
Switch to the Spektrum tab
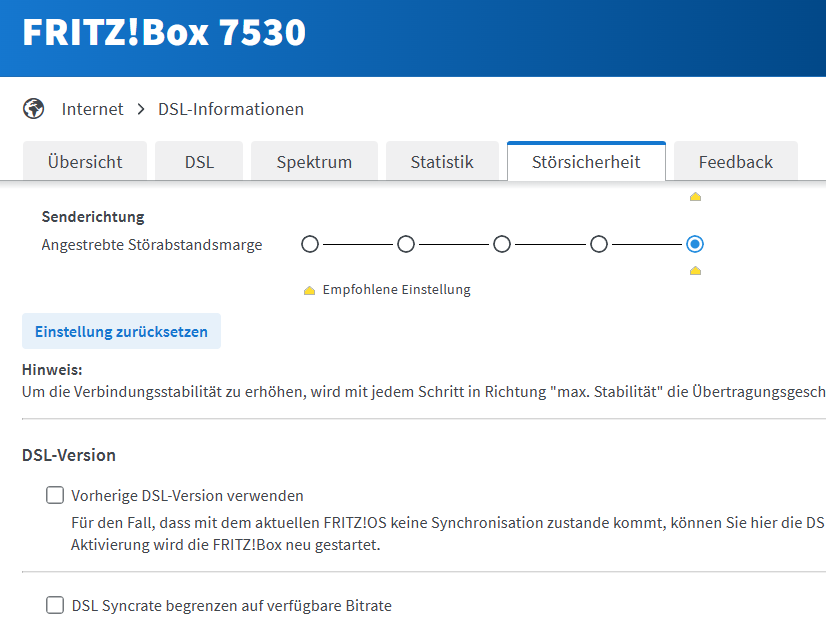click(314, 161)
